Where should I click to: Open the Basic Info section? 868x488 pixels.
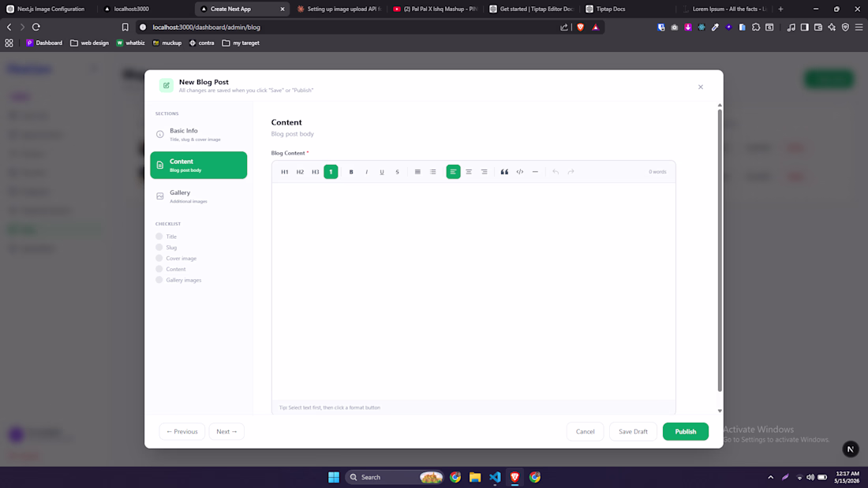[198, 135]
